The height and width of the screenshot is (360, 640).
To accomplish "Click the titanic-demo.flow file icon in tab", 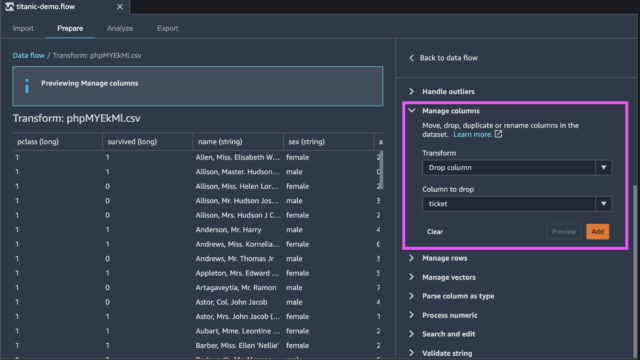I will pos(9,7).
